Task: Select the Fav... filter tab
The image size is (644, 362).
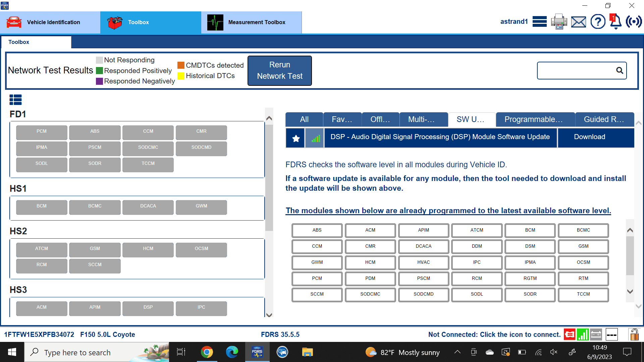Action: coord(342,119)
